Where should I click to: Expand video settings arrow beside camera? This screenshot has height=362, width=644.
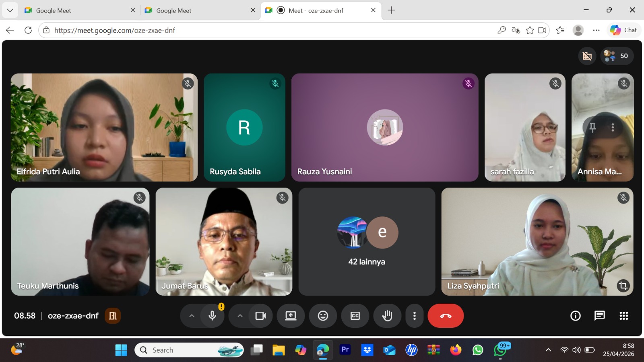pyautogui.click(x=240, y=316)
